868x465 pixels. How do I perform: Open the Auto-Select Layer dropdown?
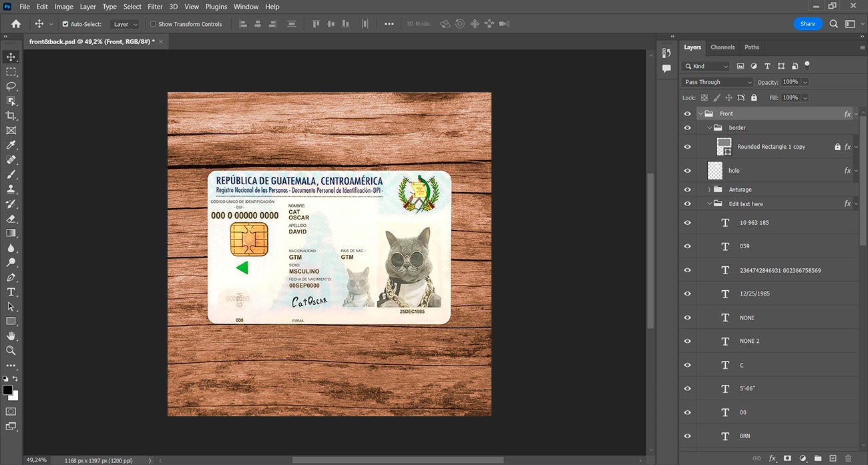(x=125, y=24)
